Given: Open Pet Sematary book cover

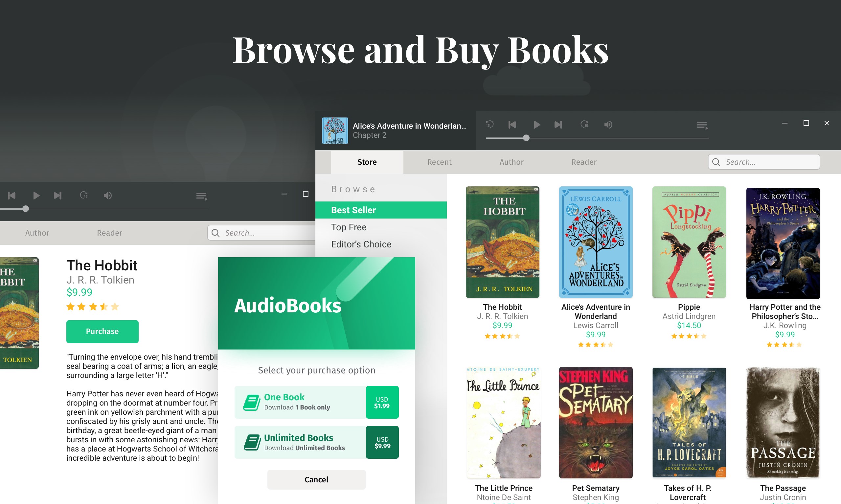Looking at the screenshot, I should coord(596,423).
